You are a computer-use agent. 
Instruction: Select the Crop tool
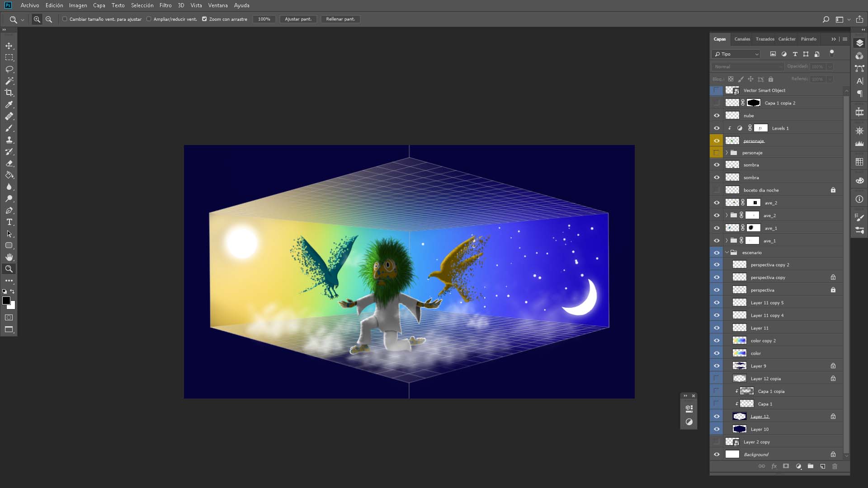(x=9, y=93)
